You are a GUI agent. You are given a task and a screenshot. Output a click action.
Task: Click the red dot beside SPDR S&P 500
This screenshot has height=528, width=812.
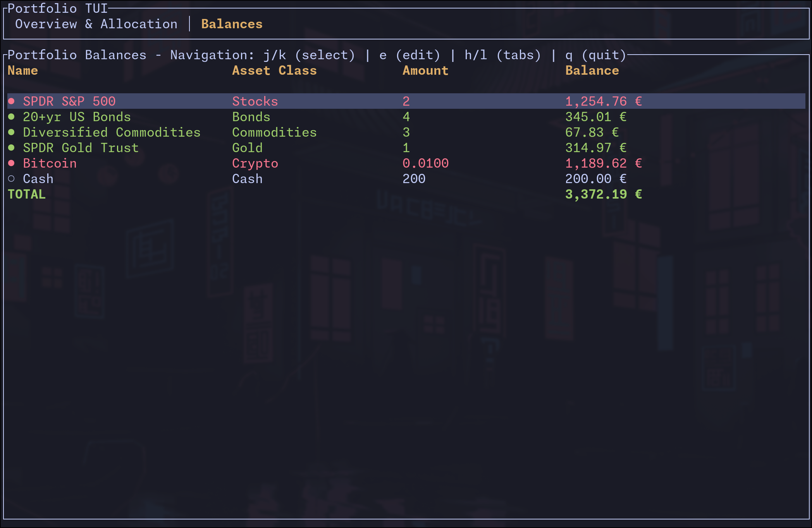pos(12,101)
